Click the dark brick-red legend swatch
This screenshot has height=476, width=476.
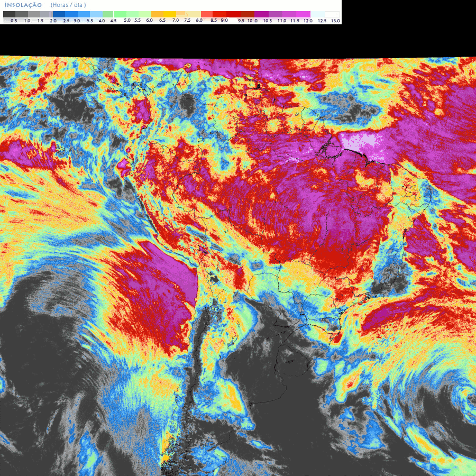pos(248,14)
